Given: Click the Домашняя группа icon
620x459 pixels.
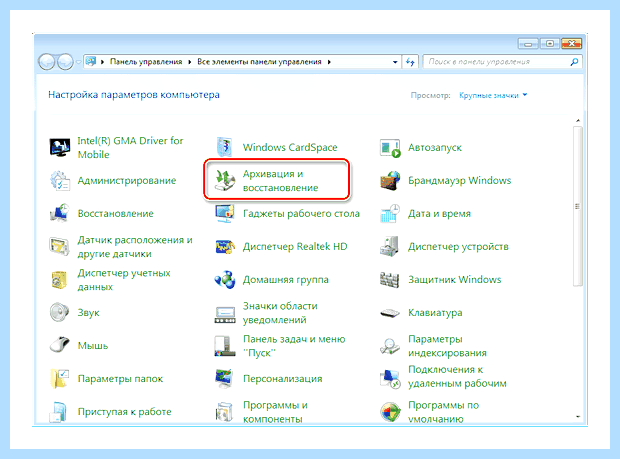Looking at the screenshot, I should tap(225, 280).
